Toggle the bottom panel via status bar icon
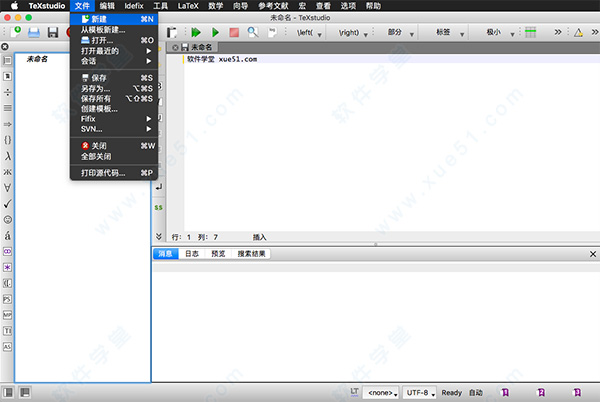The width and height of the screenshot is (600, 402). point(25,392)
